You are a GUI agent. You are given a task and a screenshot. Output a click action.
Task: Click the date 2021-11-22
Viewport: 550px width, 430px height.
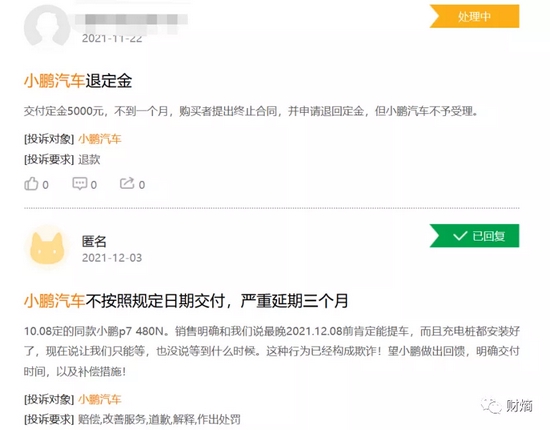coord(112,39)
